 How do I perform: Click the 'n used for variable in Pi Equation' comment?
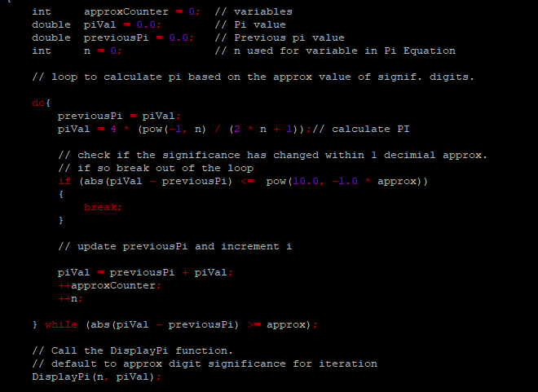[335, 51]
